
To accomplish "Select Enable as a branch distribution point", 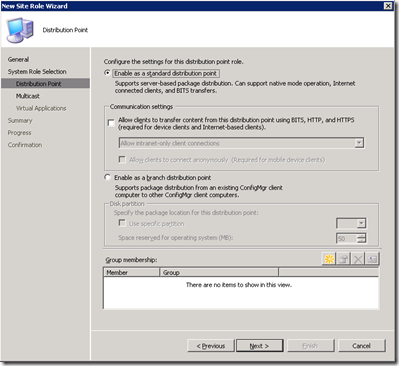I will coord(107,177).
